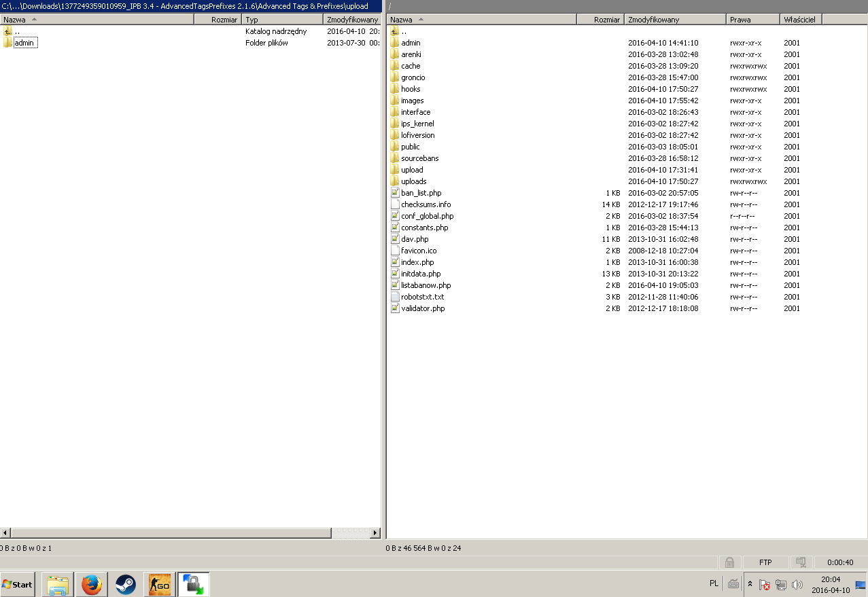Screen dimensions: 868x597
Task: Open Firefox from the taskbar
Action: (92, 584)
